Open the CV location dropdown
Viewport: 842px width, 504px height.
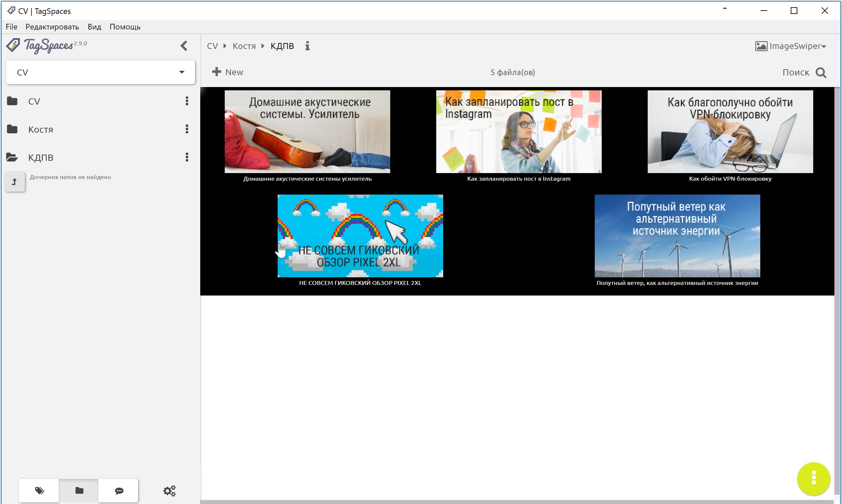(x=101, y=72)
